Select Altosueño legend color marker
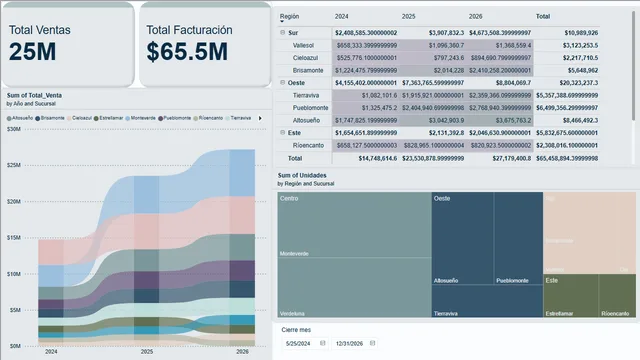Viewport: 640px width, 360px height. pyautogui.click(x=9, y=118)
